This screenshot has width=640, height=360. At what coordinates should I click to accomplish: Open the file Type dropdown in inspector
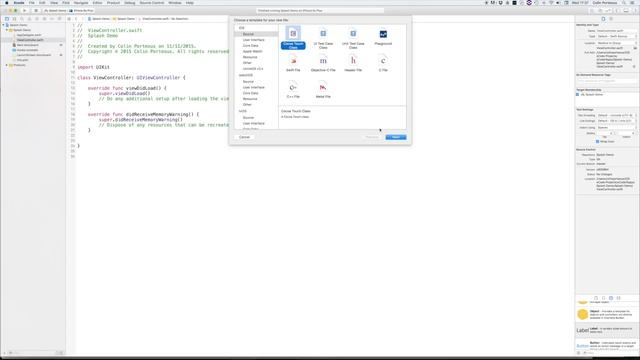pos(616,36)
